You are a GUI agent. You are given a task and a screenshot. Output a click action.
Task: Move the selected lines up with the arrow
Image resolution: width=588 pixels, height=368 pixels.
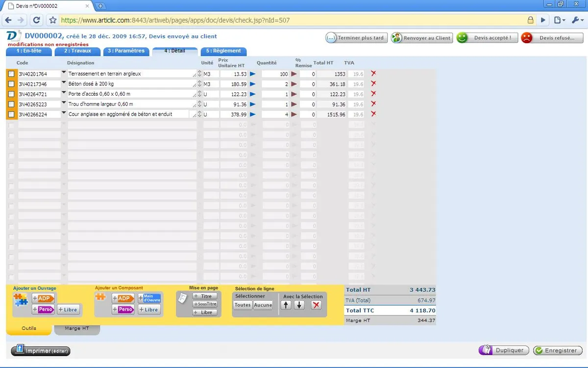[x=286, y=305]
